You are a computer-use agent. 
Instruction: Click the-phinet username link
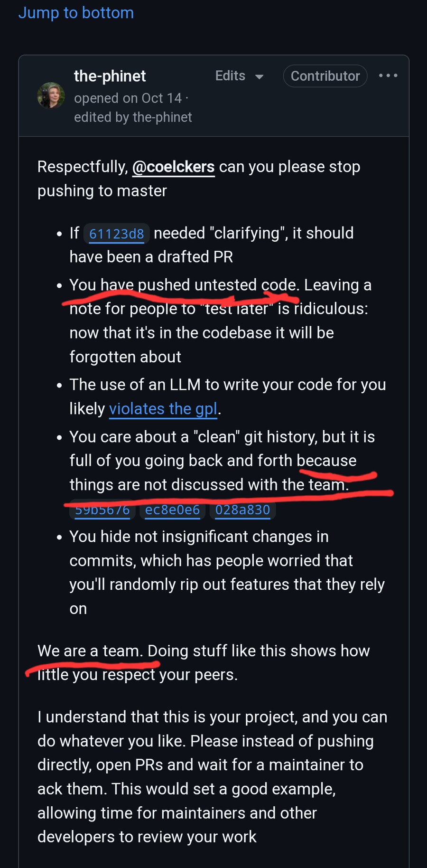[x=110, y=76]
